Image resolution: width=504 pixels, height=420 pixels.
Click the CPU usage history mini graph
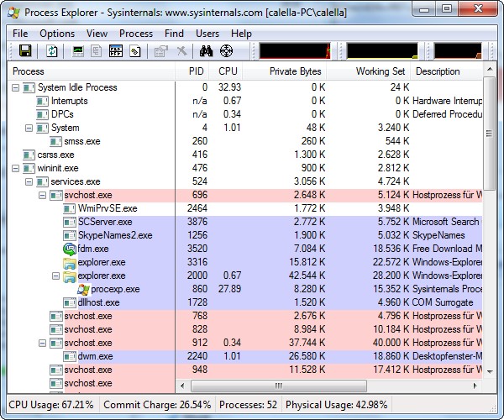pos(295,50)
